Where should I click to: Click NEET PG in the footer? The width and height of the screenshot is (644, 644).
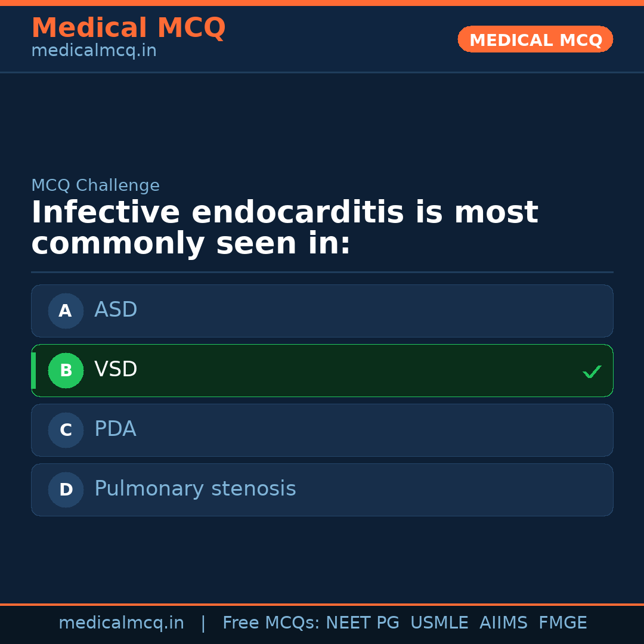click(x=363, y=623)
